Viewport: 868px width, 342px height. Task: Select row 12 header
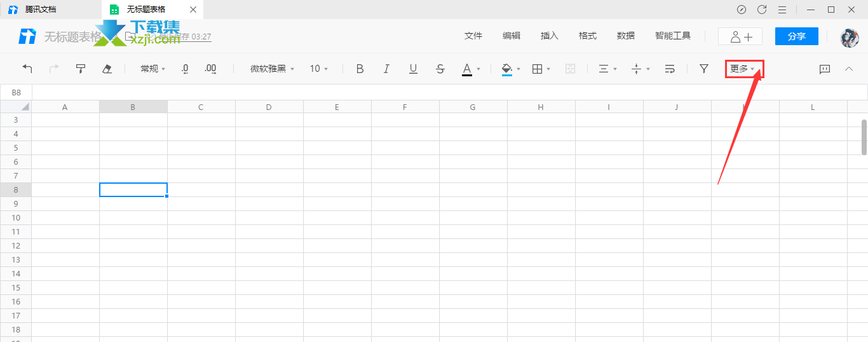pos(16,246)
